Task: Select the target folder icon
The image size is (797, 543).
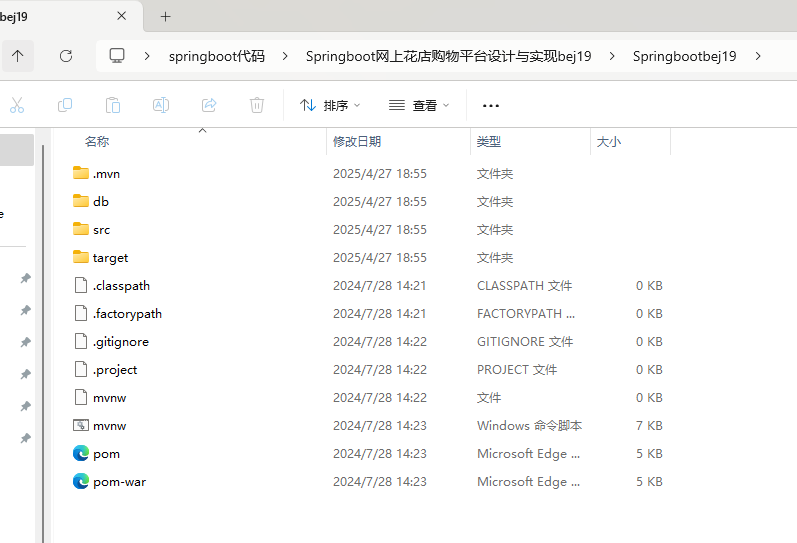Action: 81,257
